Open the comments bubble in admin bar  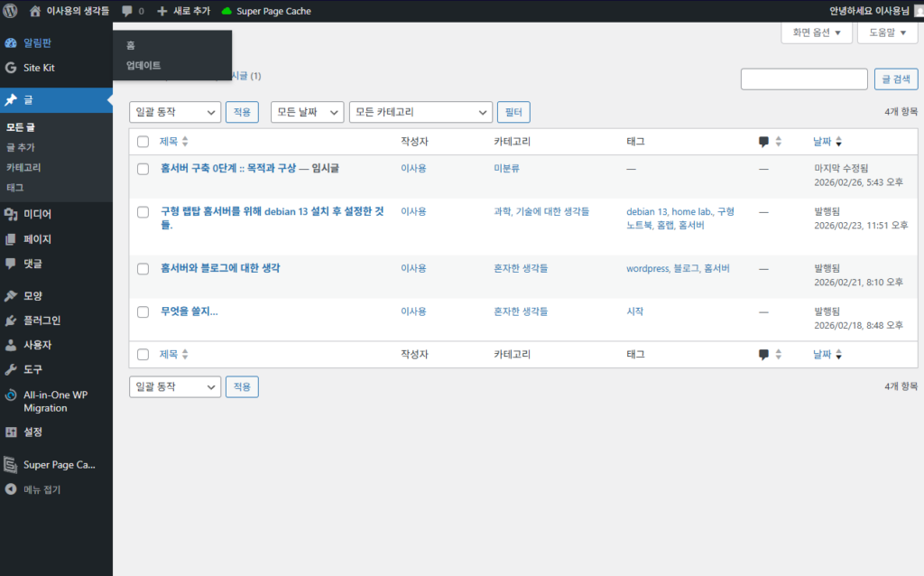click(127, 11)
